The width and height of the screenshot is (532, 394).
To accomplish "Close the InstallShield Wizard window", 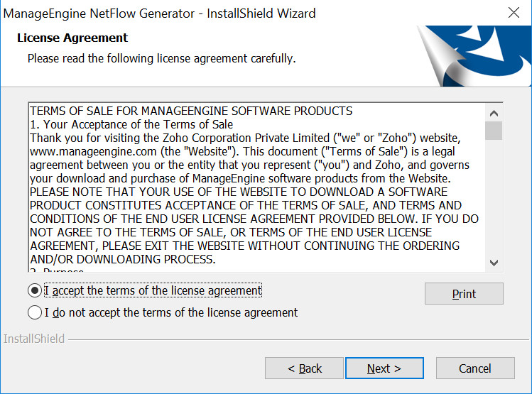I will pyautogui.click(x=514, y=13).
